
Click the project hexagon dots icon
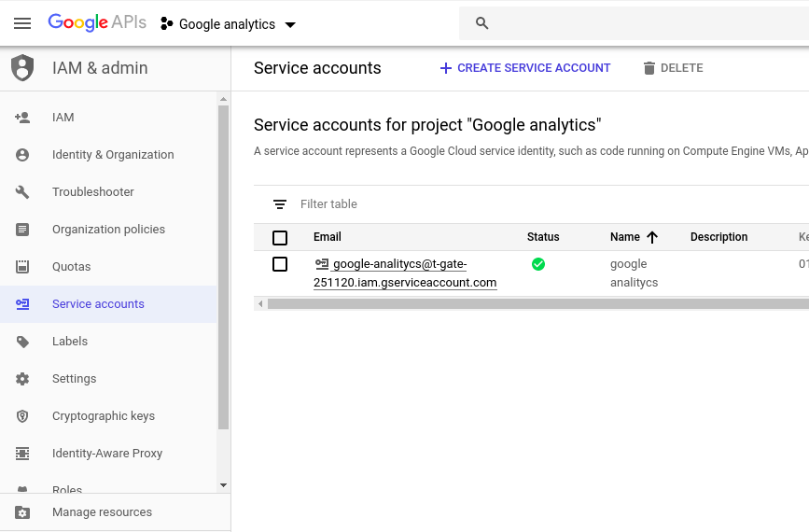[166, 23]
